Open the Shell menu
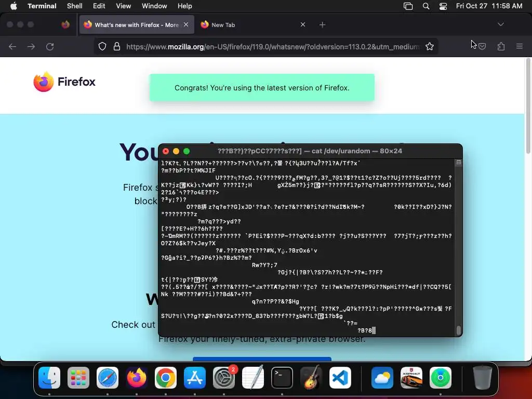Image resolution: width=532 pixels, height=399 pixels. tap(74, 6)
